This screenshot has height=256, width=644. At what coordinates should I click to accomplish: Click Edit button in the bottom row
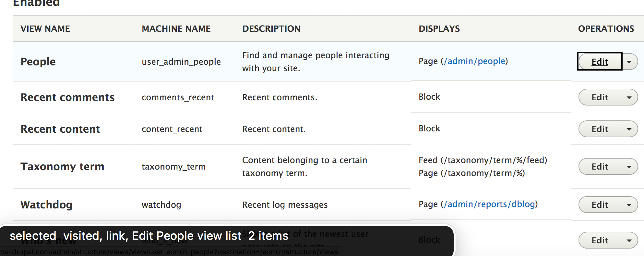pyautogui.click(x=600, y=240)
